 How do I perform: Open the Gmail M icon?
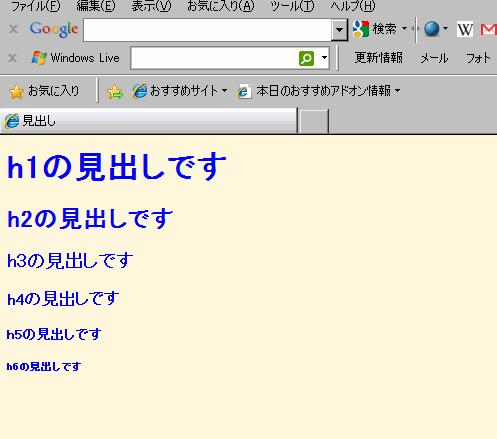coord(489,29)
